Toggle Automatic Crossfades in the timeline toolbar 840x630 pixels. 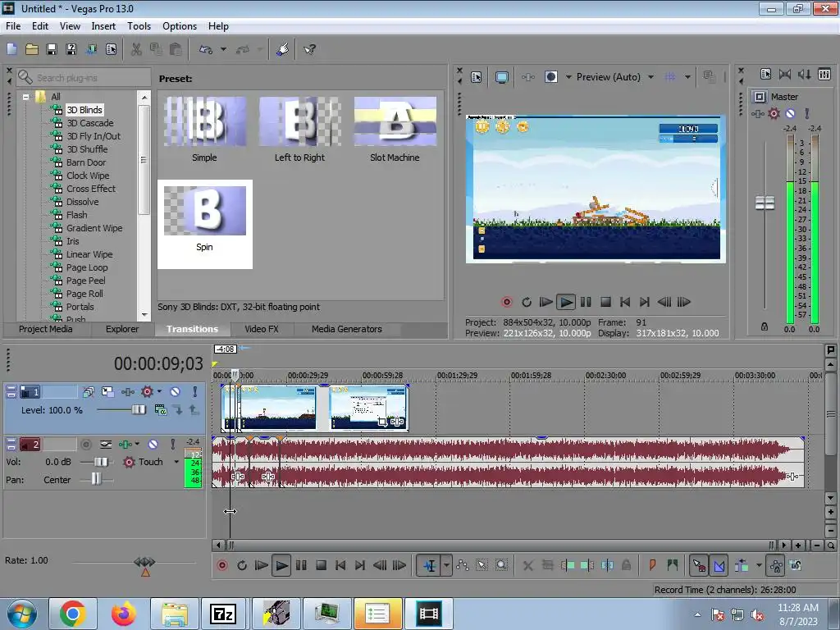719,565
